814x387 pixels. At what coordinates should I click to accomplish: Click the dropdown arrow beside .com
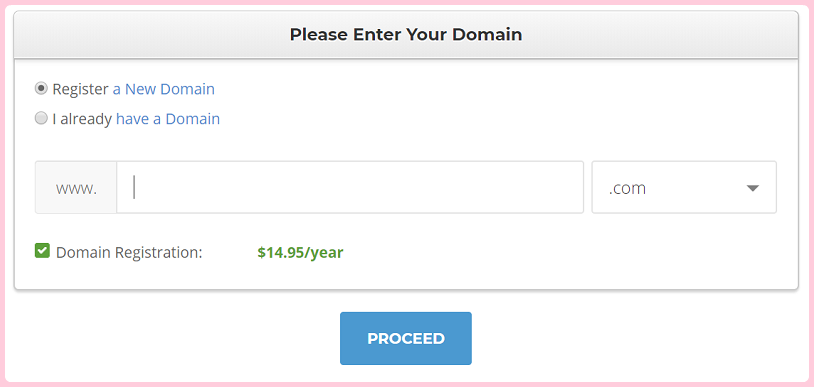coord(753,188)
